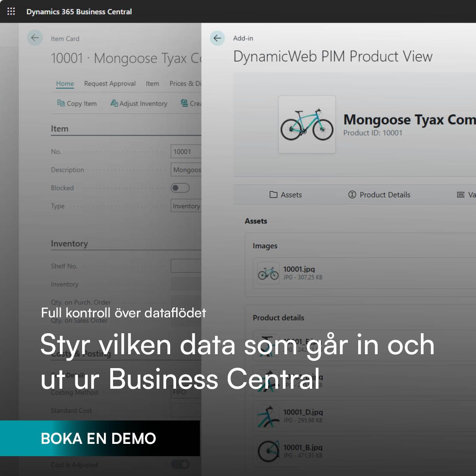The image size is (476, 476).
Task: Open the 10001_D.jpg asset
Action: tap(364, 416)
